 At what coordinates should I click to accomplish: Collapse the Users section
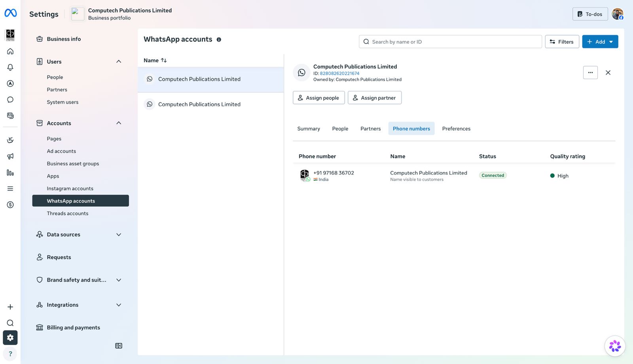(119, 61)
